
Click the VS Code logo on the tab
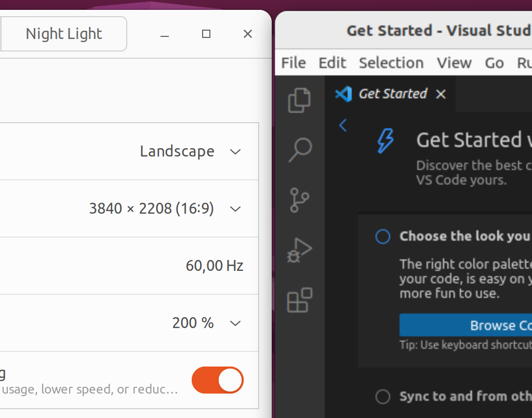tap(343, 94)
